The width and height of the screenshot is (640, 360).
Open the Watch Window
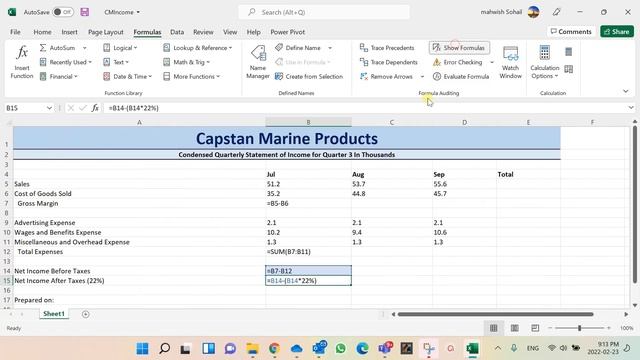pos(510,62)
